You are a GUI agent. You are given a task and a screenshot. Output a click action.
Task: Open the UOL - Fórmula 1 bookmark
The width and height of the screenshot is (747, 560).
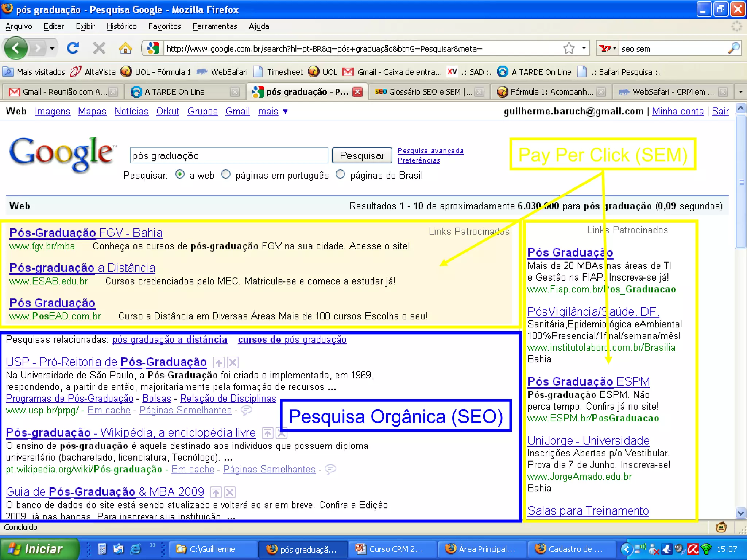click(156, 72)
